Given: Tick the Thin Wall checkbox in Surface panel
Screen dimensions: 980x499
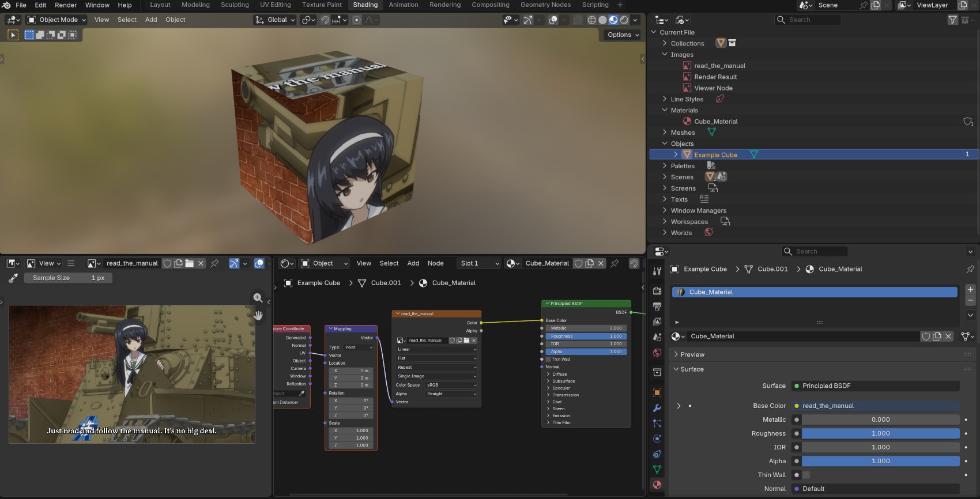Looking at the screenshot, I should tap(806, 475).
